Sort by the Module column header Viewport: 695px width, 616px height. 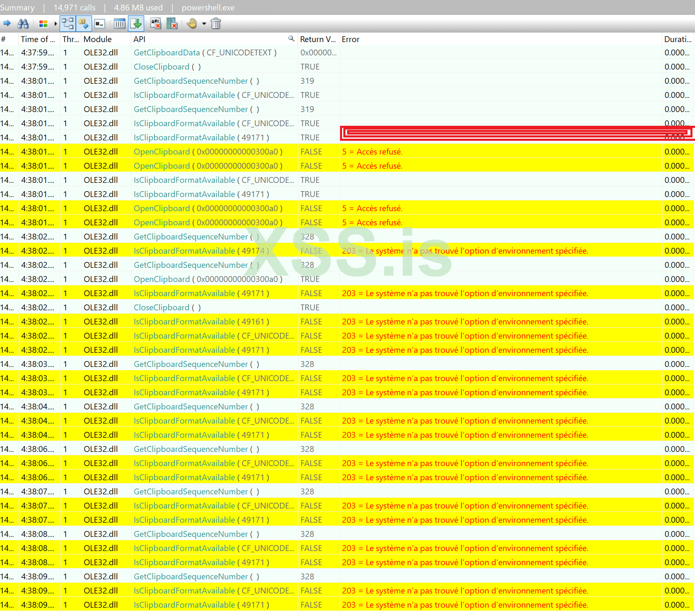tap(98, 39)
